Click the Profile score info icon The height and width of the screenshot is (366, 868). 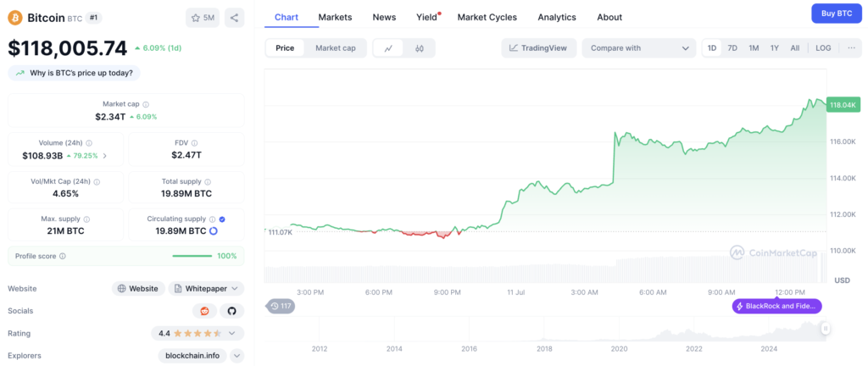63,256
